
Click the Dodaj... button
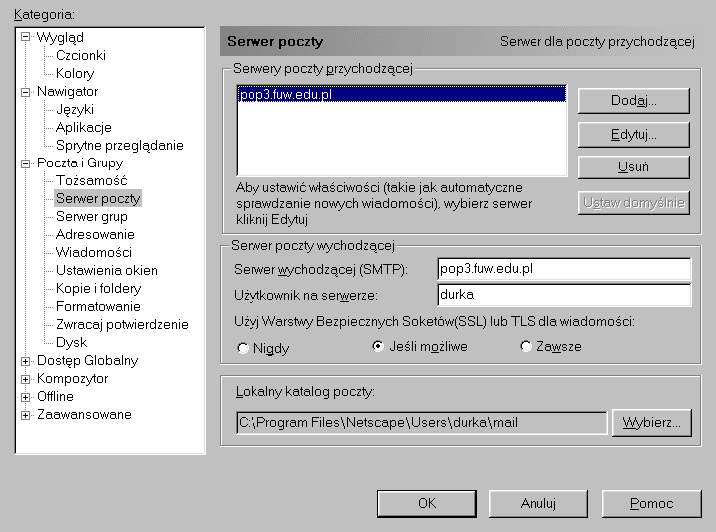(632, 101)
